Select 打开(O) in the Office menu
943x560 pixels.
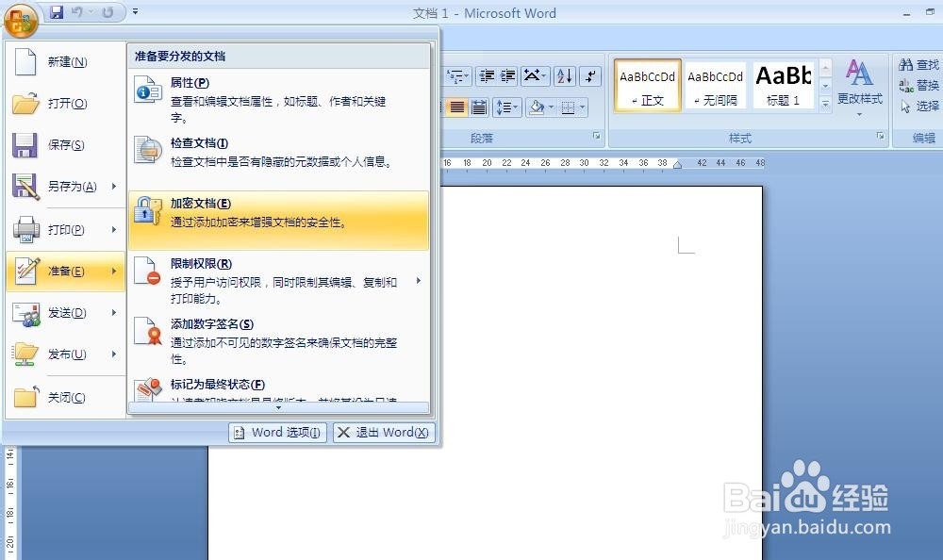66,104
